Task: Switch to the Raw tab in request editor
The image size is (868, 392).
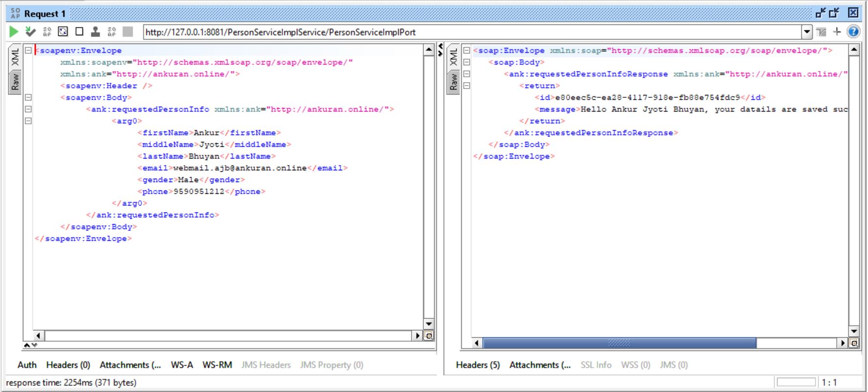Action: 15,82
